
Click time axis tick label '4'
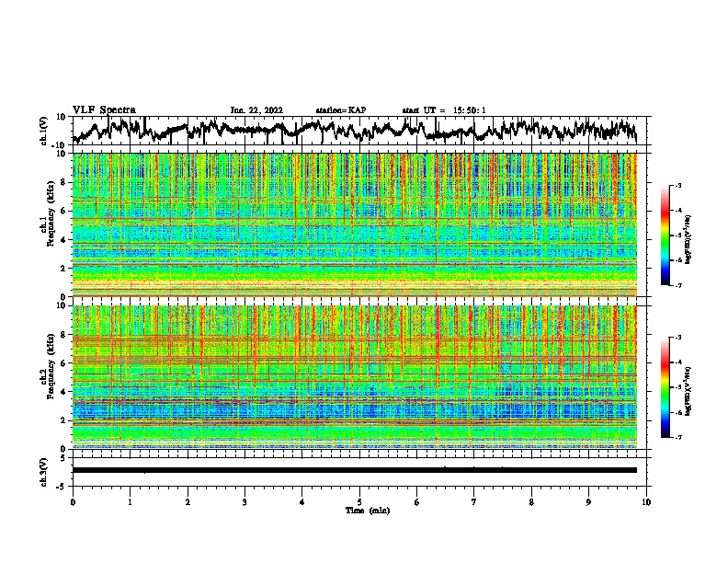[x=302, y=502]
